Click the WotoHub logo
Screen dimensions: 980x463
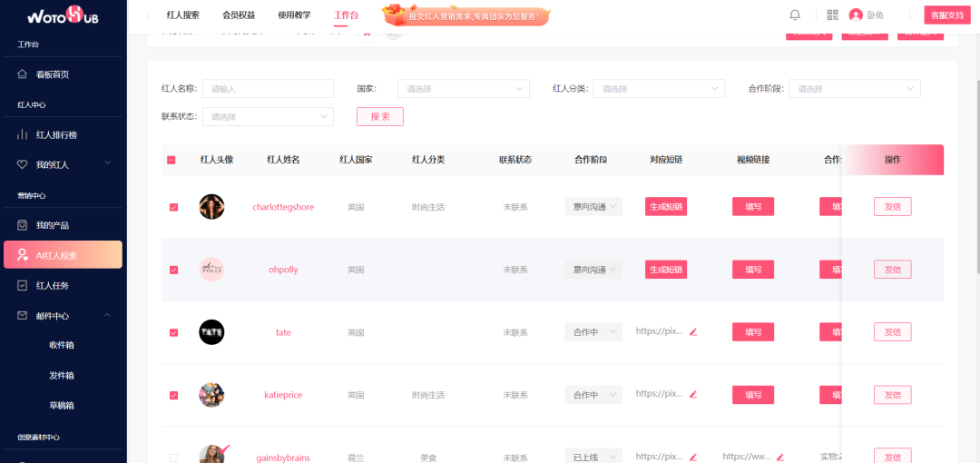(x=64, y=15)
